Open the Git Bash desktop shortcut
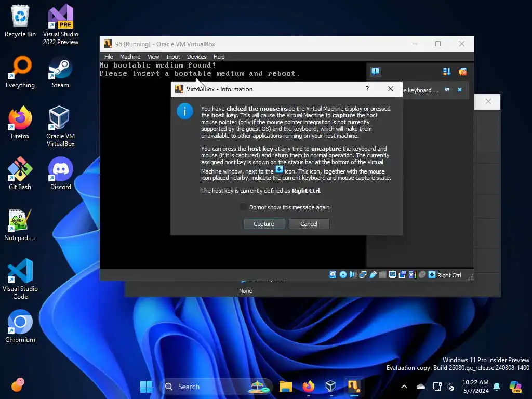532x399 pixels. [20, 174]
